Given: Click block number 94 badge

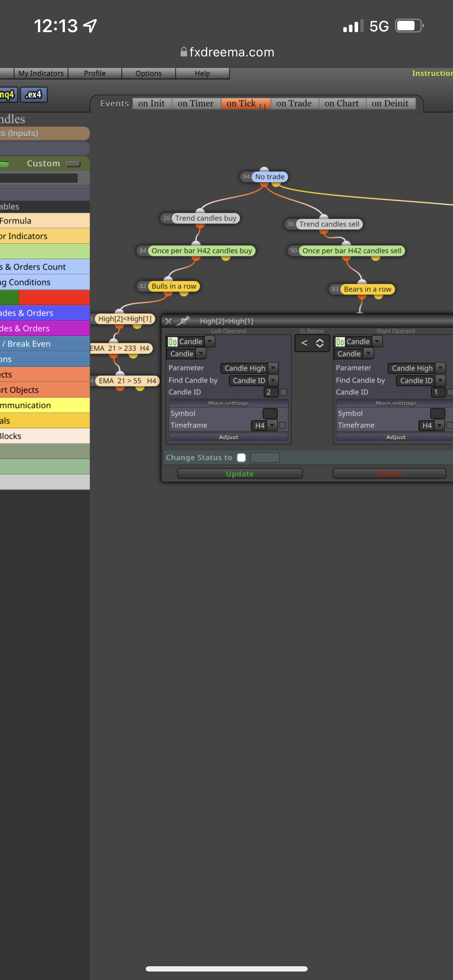Looking at the screenshot, I should click(246, 176).
